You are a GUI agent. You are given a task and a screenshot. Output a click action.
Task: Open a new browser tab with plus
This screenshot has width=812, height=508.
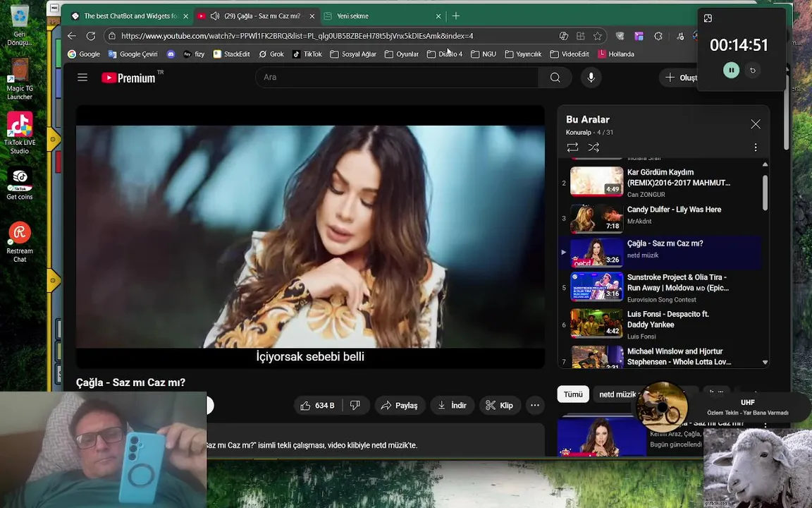pyautogui.click(x=456, y=16)
